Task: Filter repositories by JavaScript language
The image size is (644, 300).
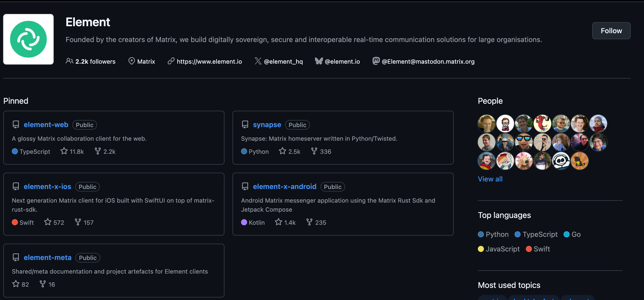Action: tap(499, 249)
